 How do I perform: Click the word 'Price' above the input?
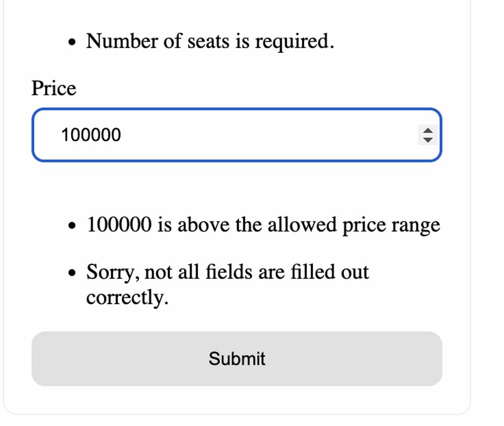point(54,89)
